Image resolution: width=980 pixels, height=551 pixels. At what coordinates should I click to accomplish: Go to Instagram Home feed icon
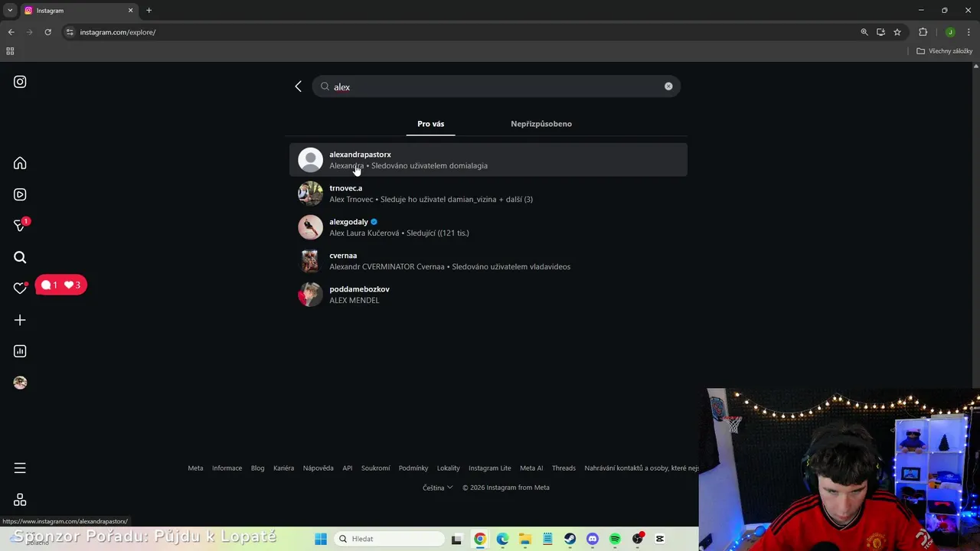click(x=20, y=163)
